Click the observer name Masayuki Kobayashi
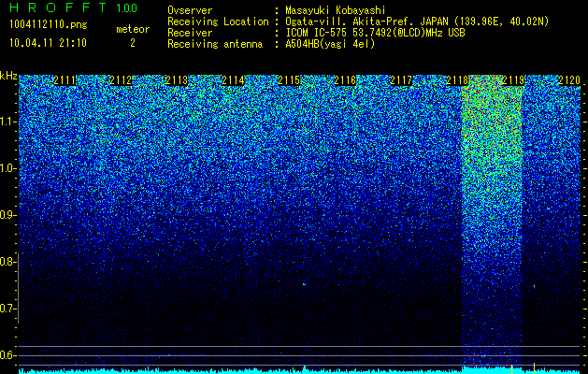 tap(336, 10)
